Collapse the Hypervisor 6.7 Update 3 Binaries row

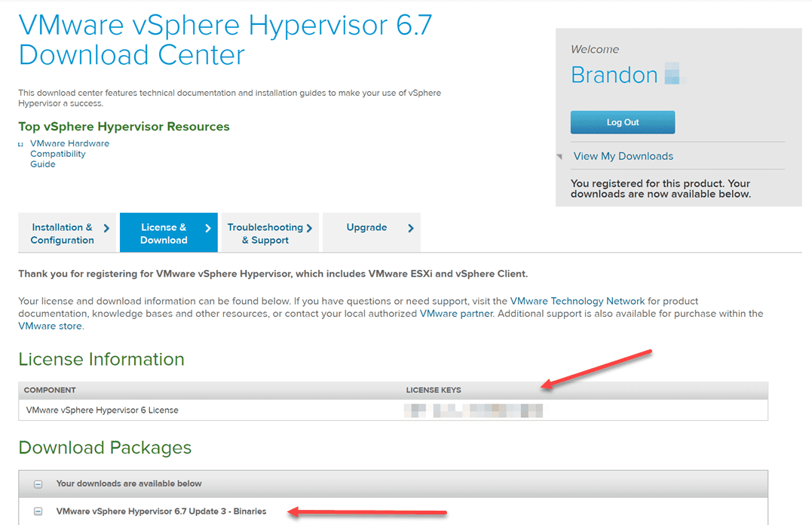(x=38, y=511)
